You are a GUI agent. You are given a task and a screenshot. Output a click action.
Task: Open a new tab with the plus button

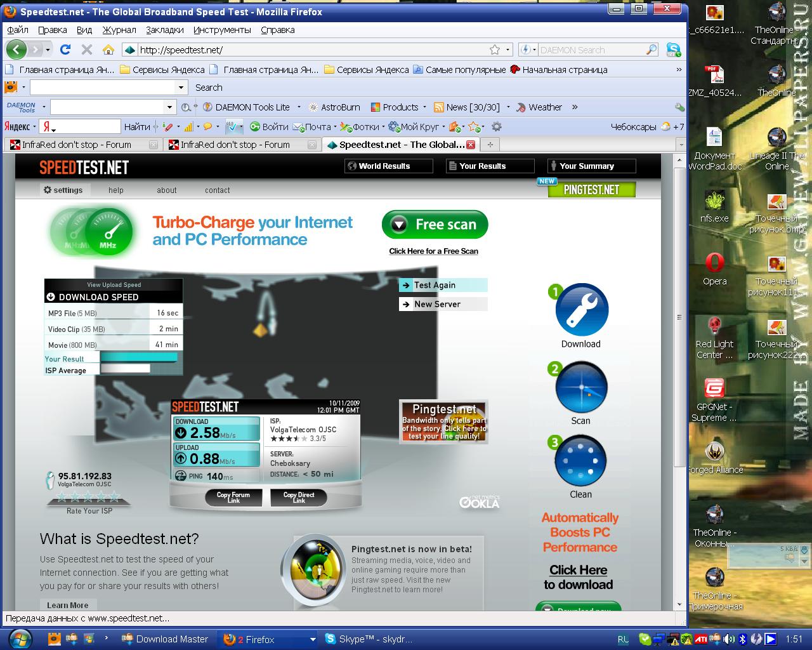click(x=490, y=145)
